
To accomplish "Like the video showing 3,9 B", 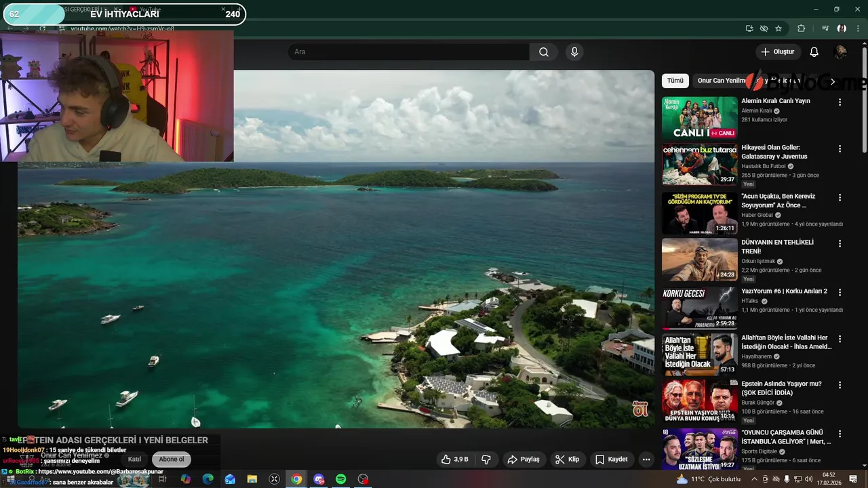I will [x=454, y=460].
